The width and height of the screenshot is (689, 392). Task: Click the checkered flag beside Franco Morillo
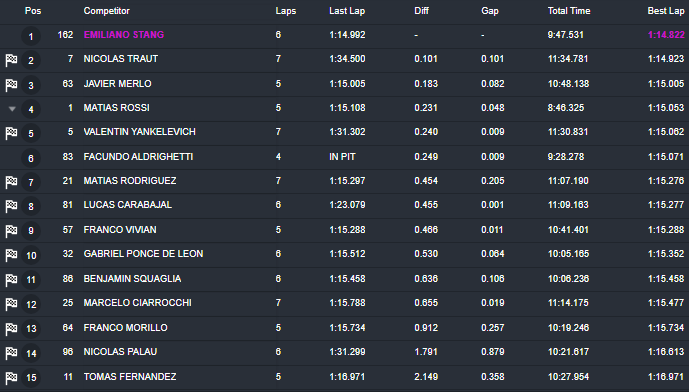[11, 328]
